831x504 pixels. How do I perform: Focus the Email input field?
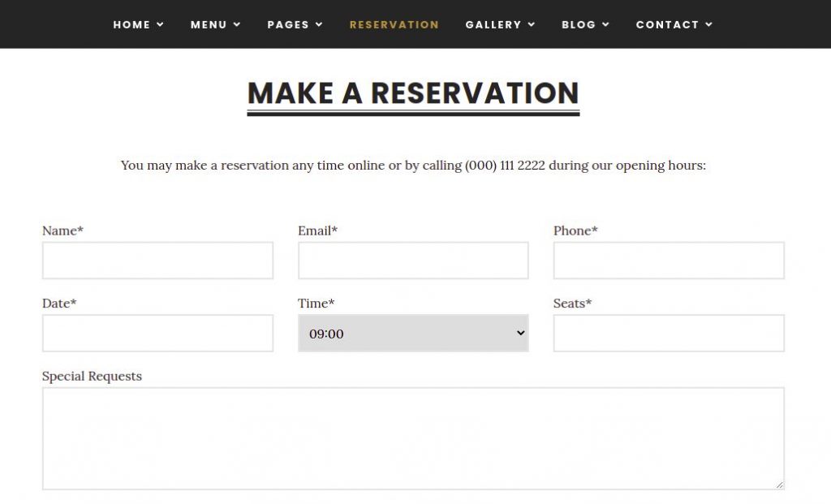pos(413,260)
